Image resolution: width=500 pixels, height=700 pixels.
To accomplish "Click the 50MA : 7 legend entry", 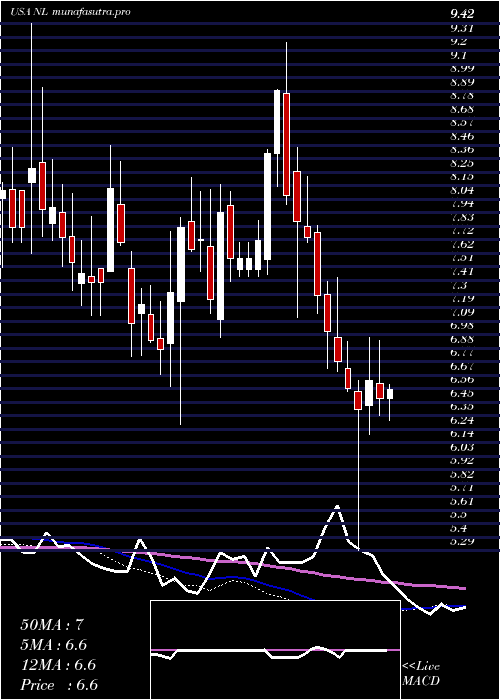I will coord(52,625).
